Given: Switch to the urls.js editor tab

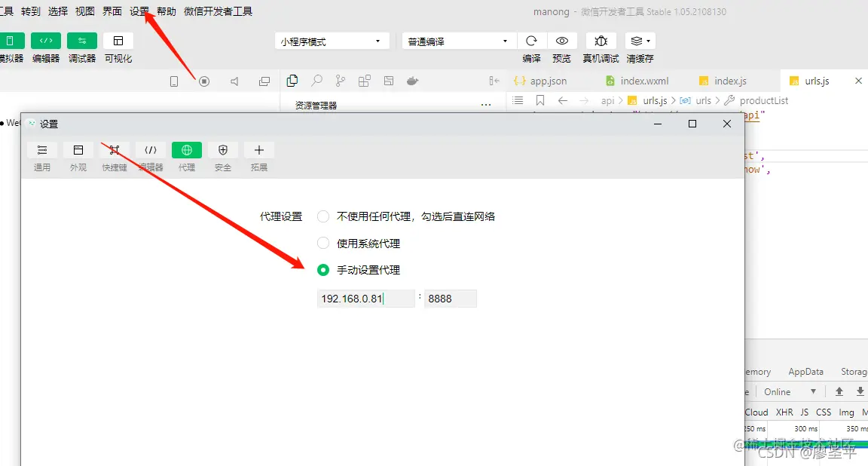Looking at the screenshot, I should point(815,80).
